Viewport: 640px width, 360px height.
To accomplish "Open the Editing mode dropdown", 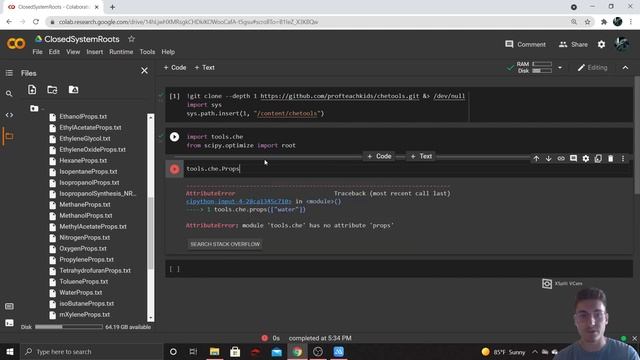I will [592, 68].
